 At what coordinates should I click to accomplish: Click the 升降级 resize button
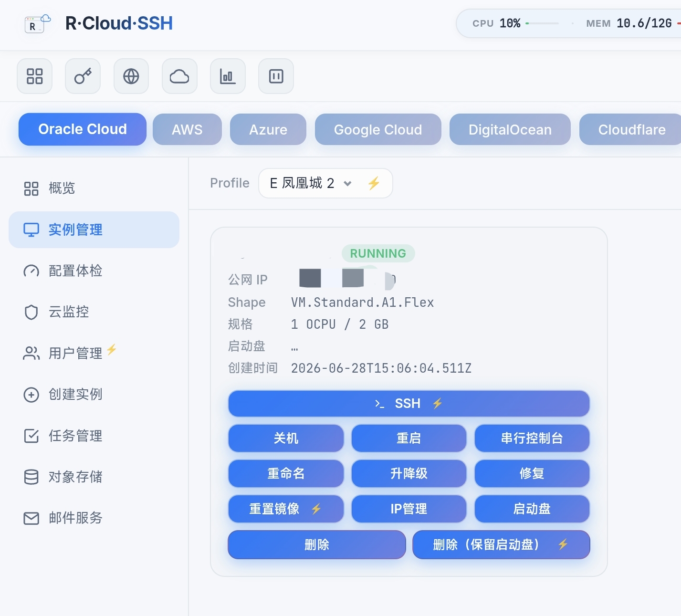pyautogui.click(x=409, y=473)
